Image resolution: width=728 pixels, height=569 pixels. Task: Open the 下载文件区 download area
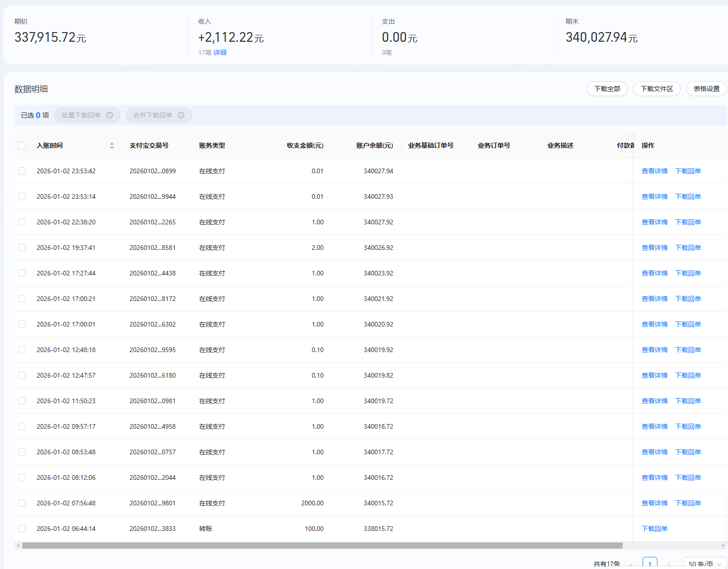pos(656,89)
